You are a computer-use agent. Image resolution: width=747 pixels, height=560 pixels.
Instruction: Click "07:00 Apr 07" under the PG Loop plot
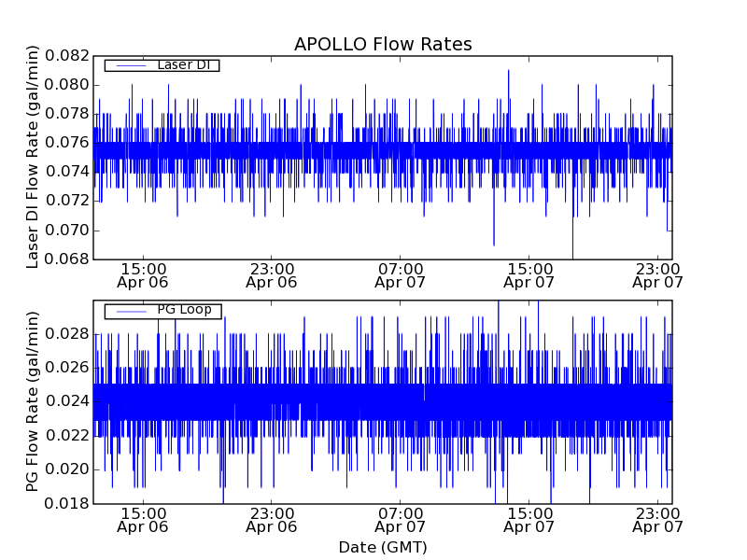point(401,520)
